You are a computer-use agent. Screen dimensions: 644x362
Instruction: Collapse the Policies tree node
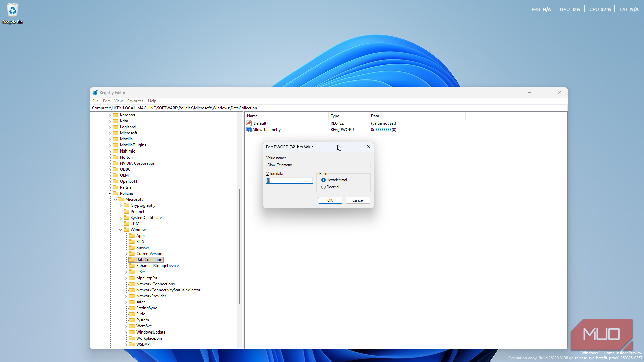click(110, 193)
